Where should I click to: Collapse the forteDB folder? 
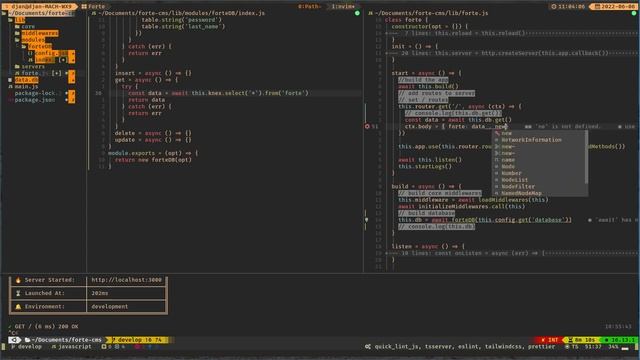click(40, 47)
